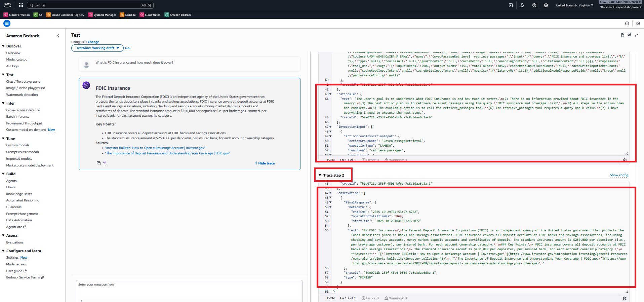
Task: Open the help question mark icon
Action: tap(534, 5)
